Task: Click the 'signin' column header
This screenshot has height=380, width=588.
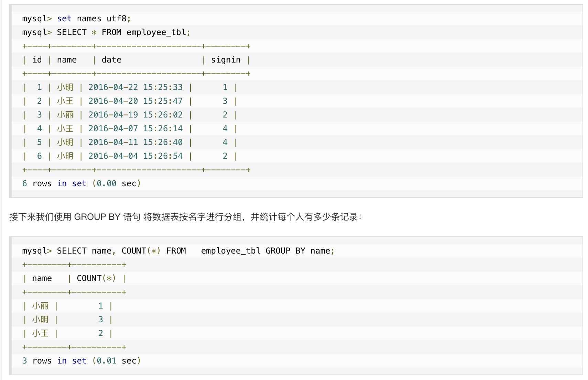Action: pyautogui.click(x=226, y=60)
